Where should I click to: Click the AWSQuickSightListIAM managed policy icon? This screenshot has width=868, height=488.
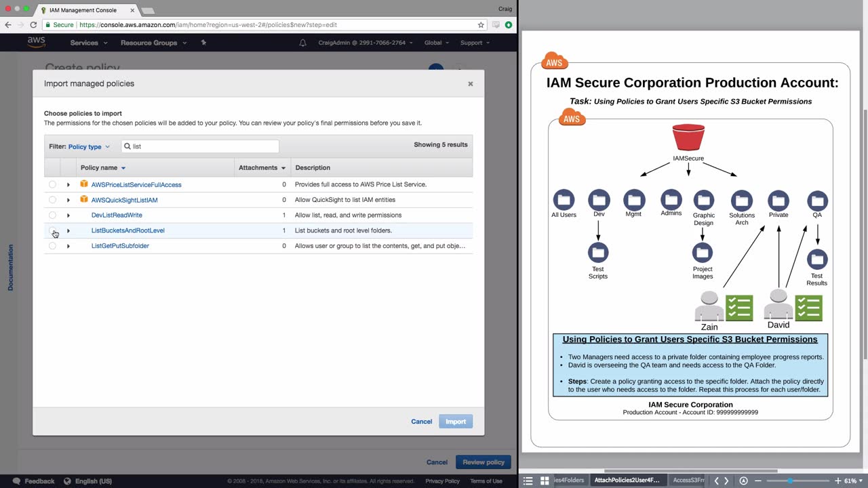coord(84,199)
